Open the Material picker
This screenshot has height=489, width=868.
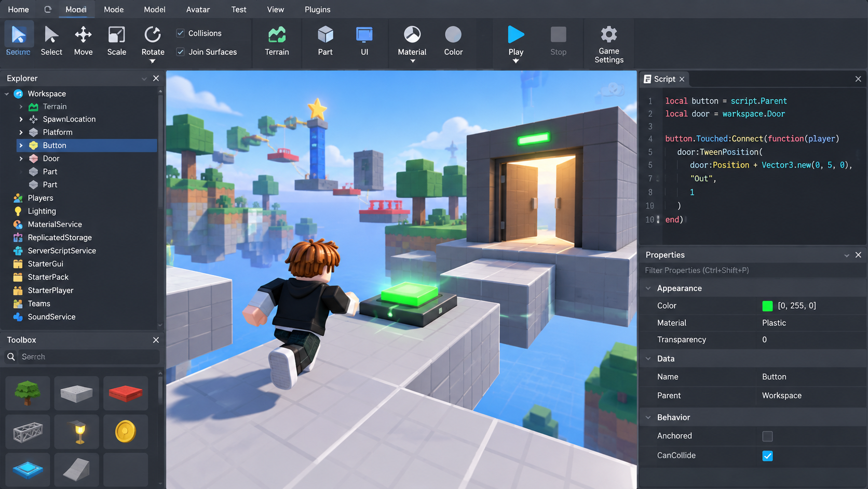click(x=412, y=41)
